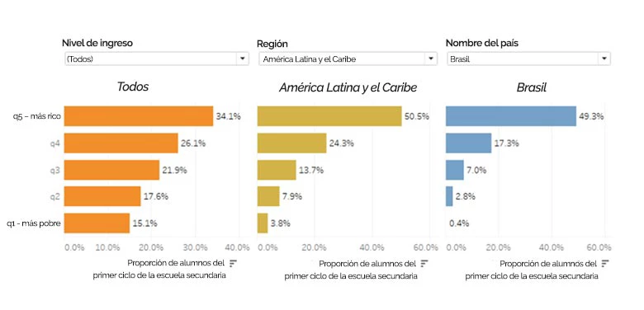Open the Nivel de ingreso dropdown arrow
The image size is (644, 310).
(x=242, y=59)
